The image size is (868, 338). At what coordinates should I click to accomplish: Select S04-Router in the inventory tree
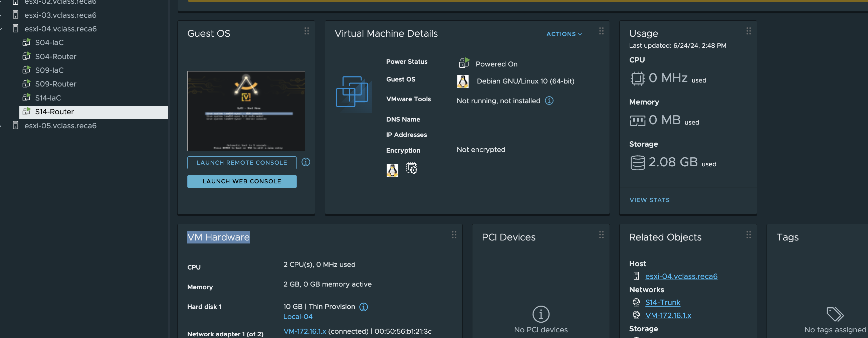click(x=56, y=56)
